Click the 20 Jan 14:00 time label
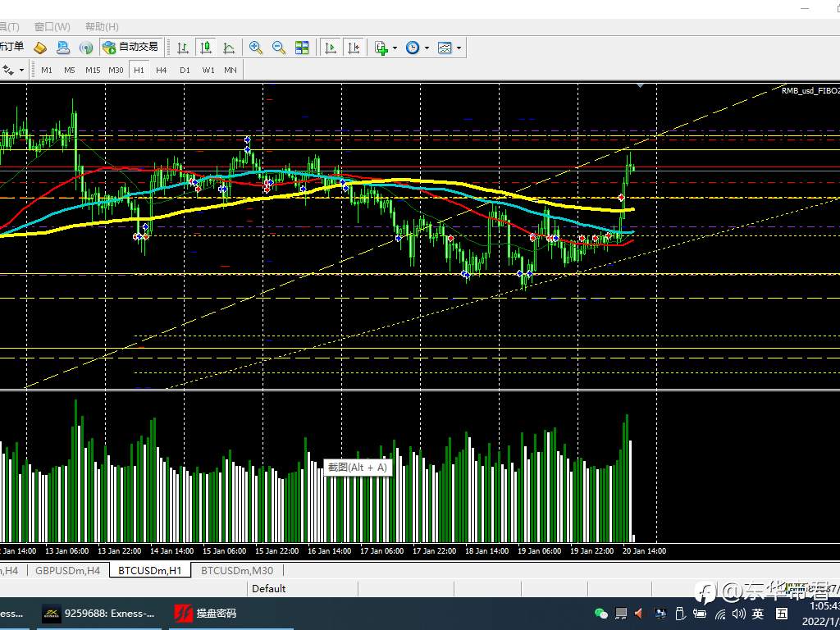840x630 pixels. (x=645, y=550)
